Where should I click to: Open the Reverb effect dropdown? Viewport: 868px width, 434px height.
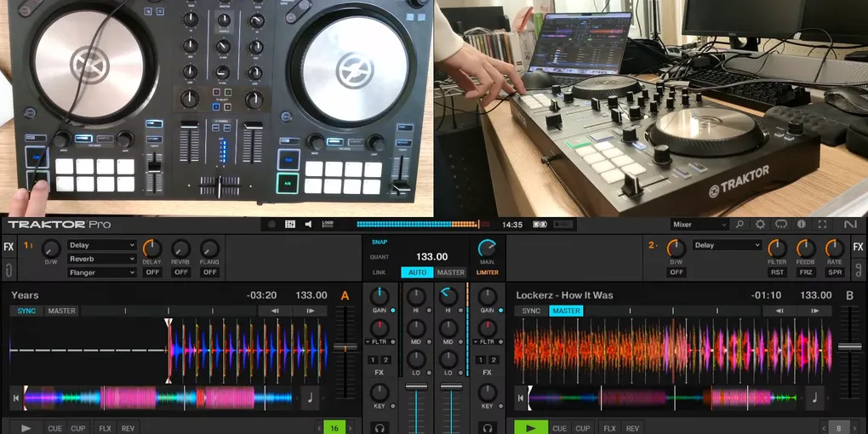tap(102, 259)
